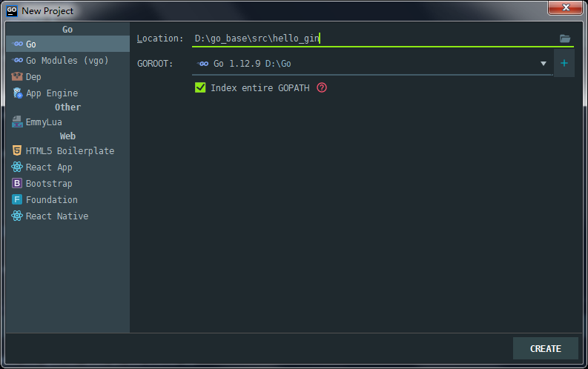This screenshot has height=369, width=588.
Task: Click the React Native atom icon
Action: [x=17, y=216]
